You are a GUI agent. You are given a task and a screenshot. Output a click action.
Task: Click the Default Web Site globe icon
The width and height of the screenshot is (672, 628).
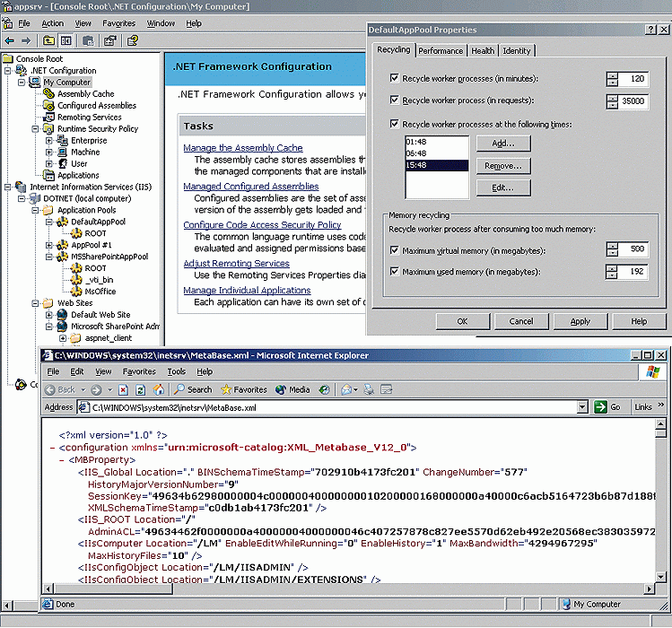pos(63,314)
